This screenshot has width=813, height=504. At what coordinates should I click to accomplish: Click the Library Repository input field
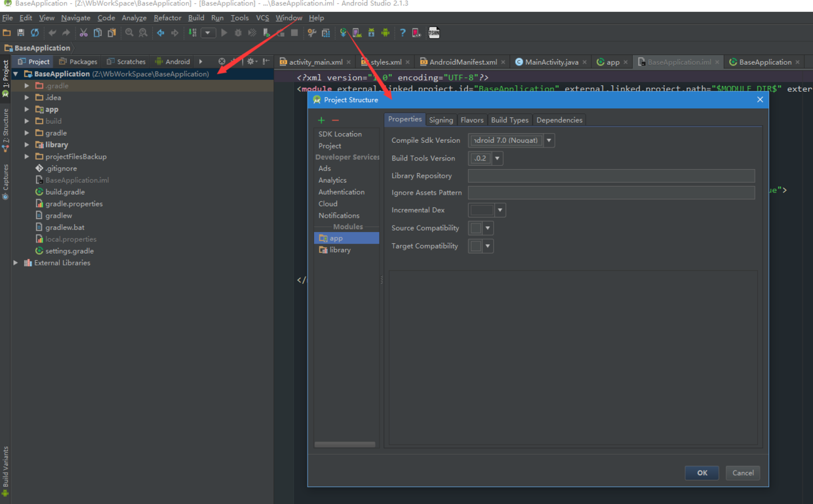[x=611, y=176]
